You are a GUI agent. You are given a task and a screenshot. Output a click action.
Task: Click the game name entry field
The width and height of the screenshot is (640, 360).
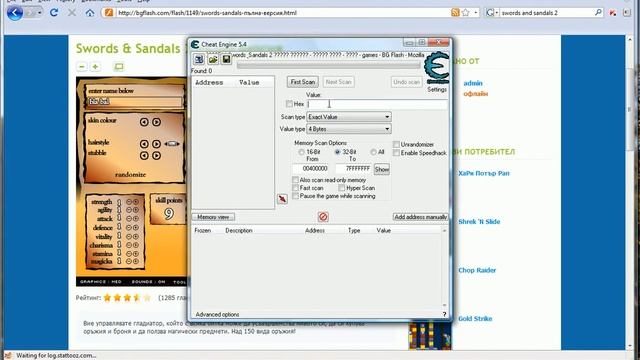click(134, 101)
